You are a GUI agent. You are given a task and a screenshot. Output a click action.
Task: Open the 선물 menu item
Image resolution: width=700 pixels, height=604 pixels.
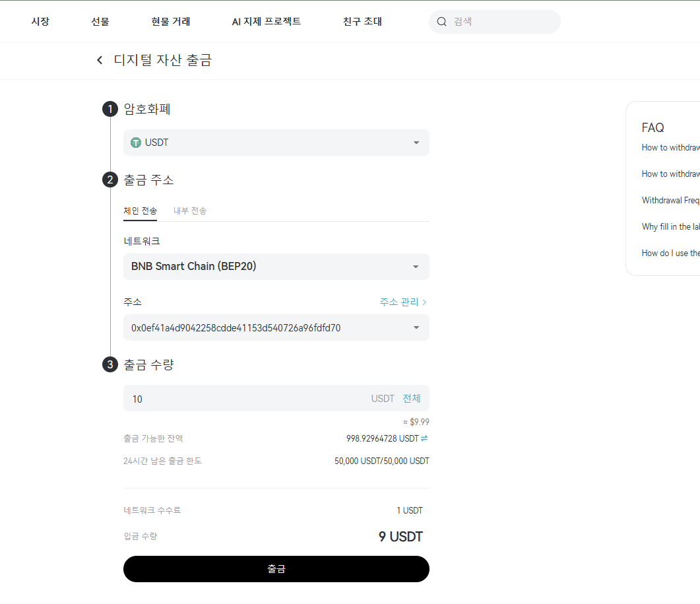[100, 21]
